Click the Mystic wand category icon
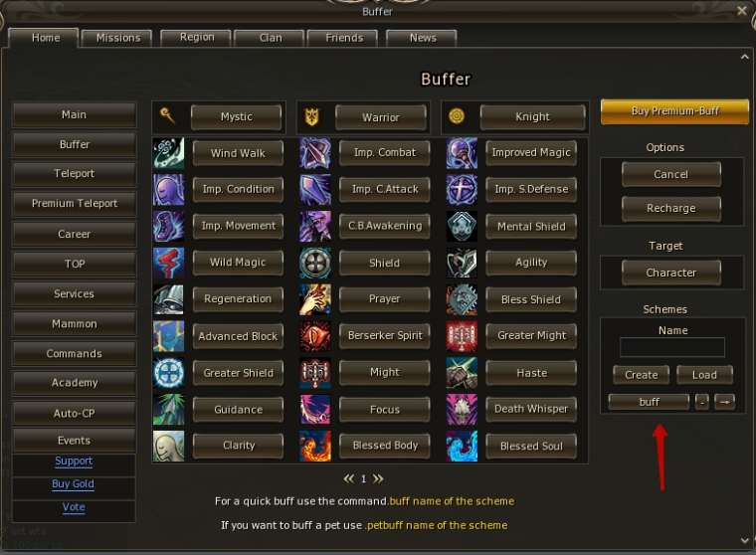The image size is (756, 555). point(167,115)
